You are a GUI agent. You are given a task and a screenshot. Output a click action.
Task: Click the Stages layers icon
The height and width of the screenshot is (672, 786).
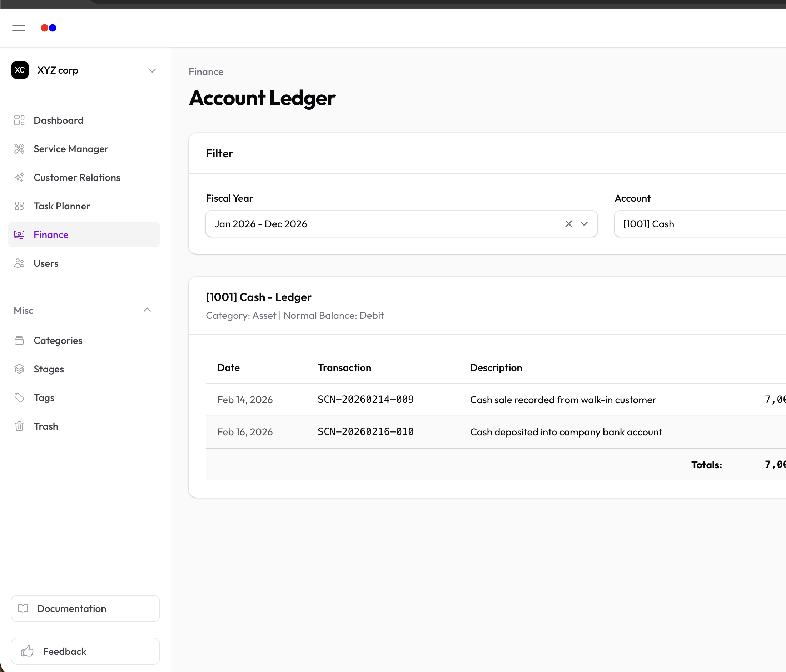click(19, 369)
